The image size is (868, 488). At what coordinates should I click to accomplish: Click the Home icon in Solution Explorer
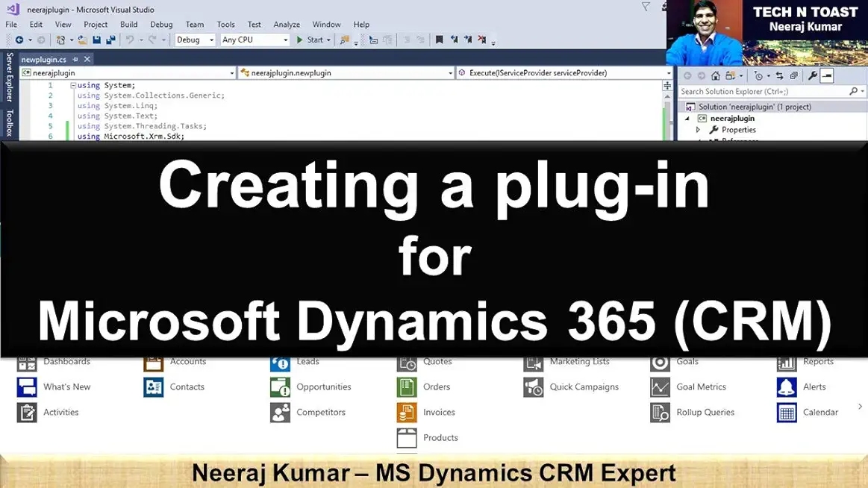(715, 76)
